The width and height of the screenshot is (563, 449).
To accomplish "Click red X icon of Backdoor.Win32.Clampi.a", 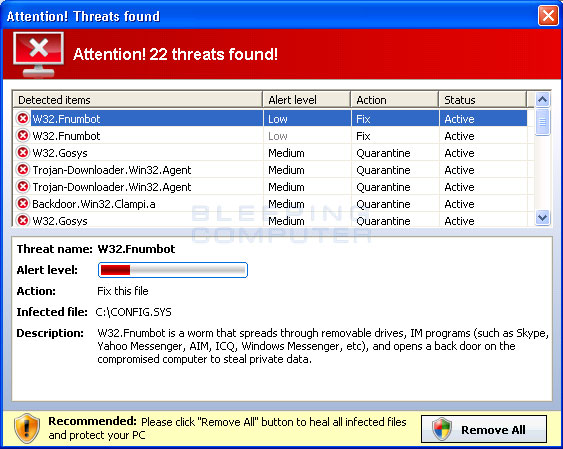I will pyautogui.click(x=23, y=204).
